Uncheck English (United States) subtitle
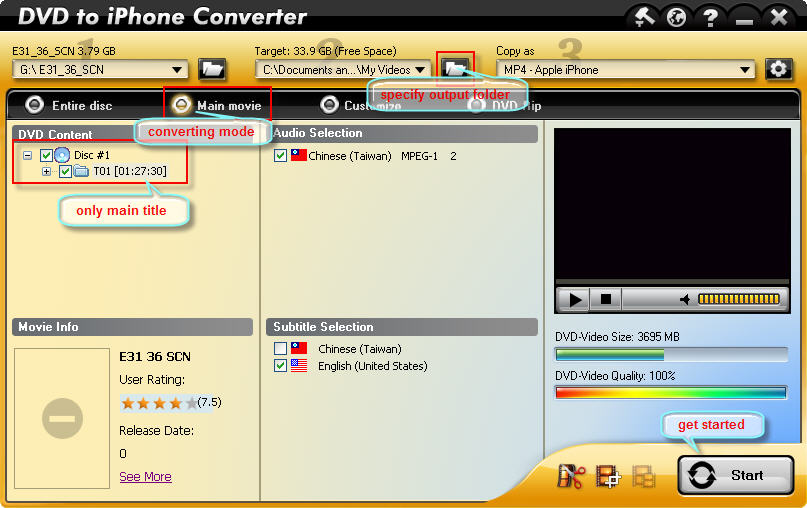Image resolution: width=807 pixels, height=508 pixels. [x=280, y=366]
